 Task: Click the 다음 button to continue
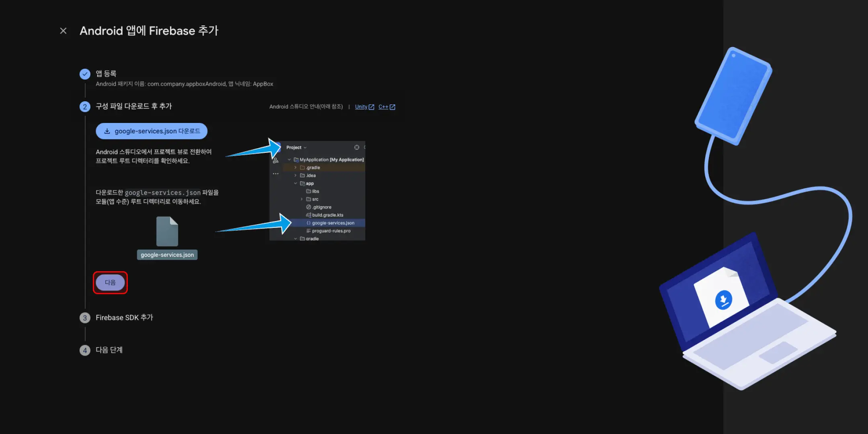tap(110, 283)
